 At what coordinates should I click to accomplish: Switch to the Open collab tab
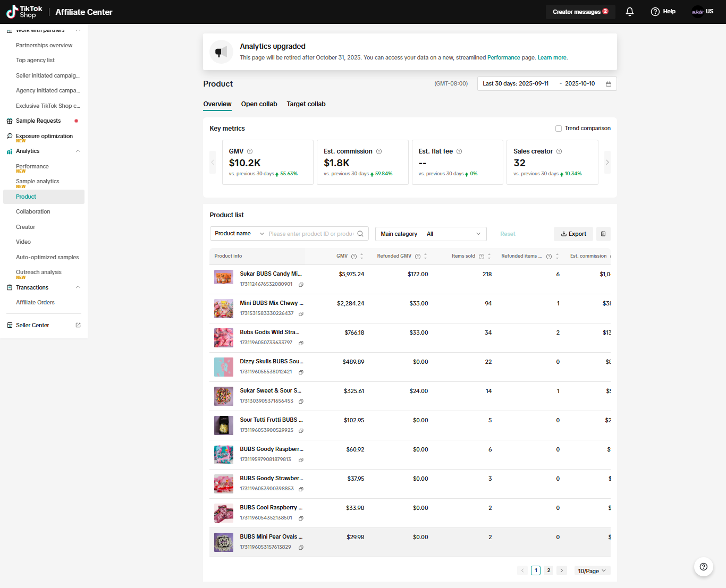coord(259,104)
